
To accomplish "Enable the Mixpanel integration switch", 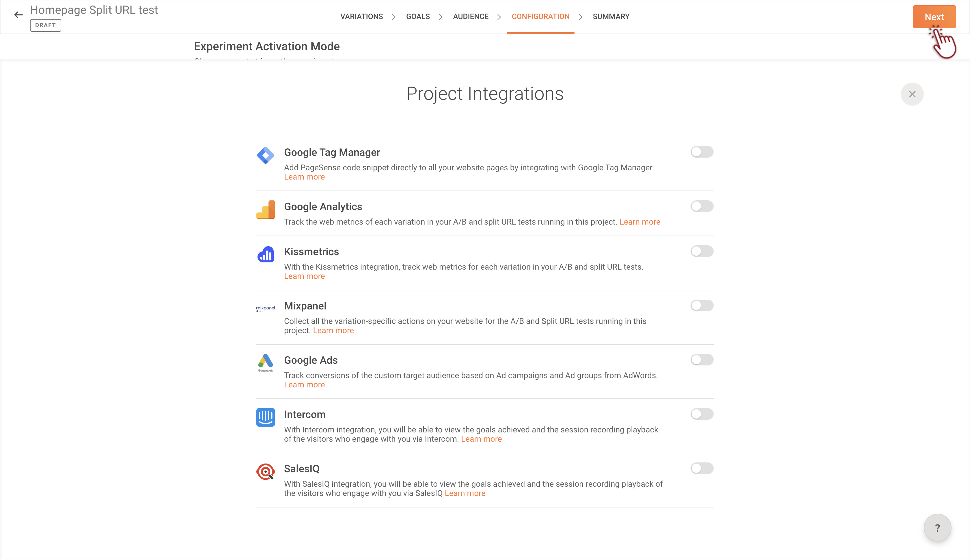I will click(702, 305).
